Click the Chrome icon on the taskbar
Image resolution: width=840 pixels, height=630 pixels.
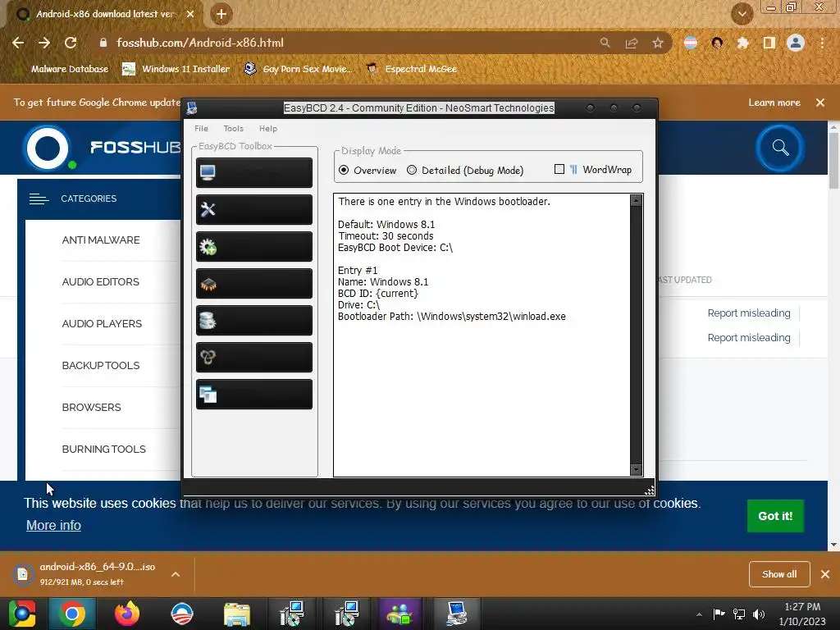72,614
